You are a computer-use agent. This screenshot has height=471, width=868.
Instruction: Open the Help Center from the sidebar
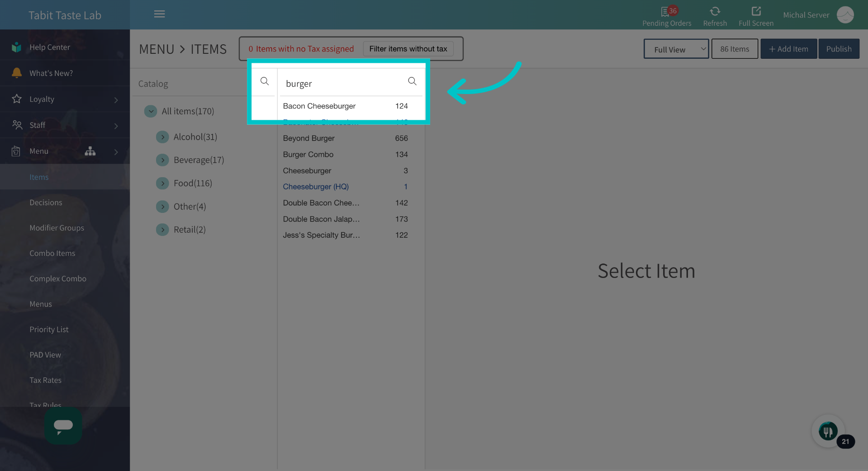coord(50,47)
